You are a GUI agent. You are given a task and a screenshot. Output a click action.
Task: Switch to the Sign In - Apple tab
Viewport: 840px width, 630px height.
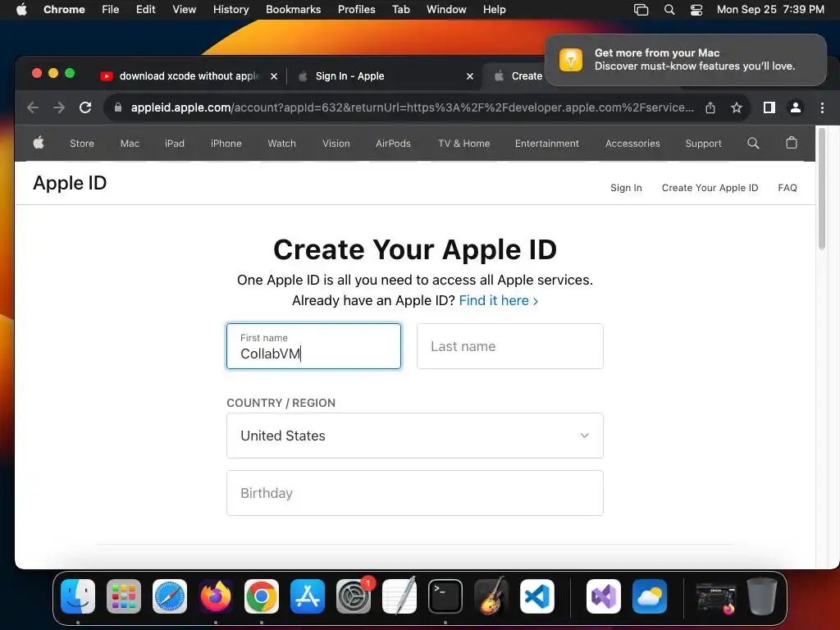(x=384, y=76)
